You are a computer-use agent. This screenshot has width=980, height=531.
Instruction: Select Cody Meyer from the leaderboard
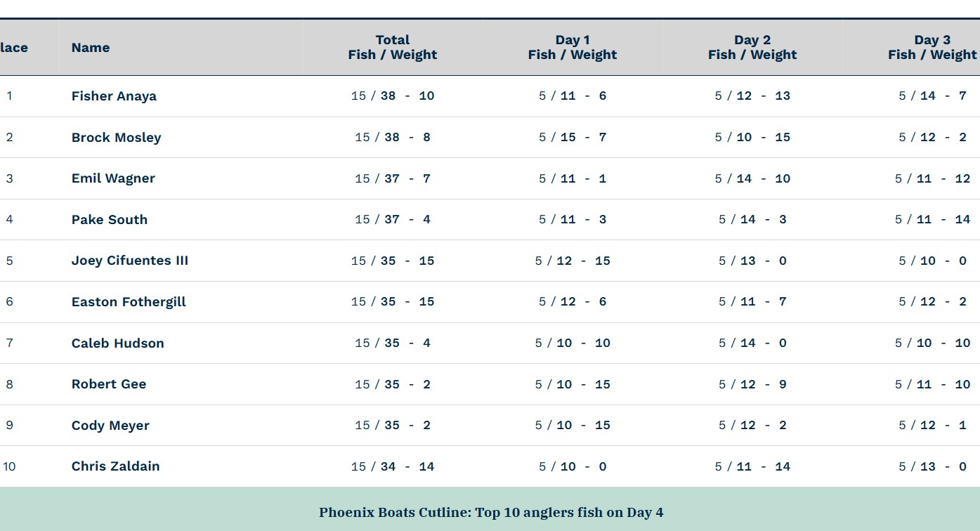pyautogui.click(x=110, y=426)
